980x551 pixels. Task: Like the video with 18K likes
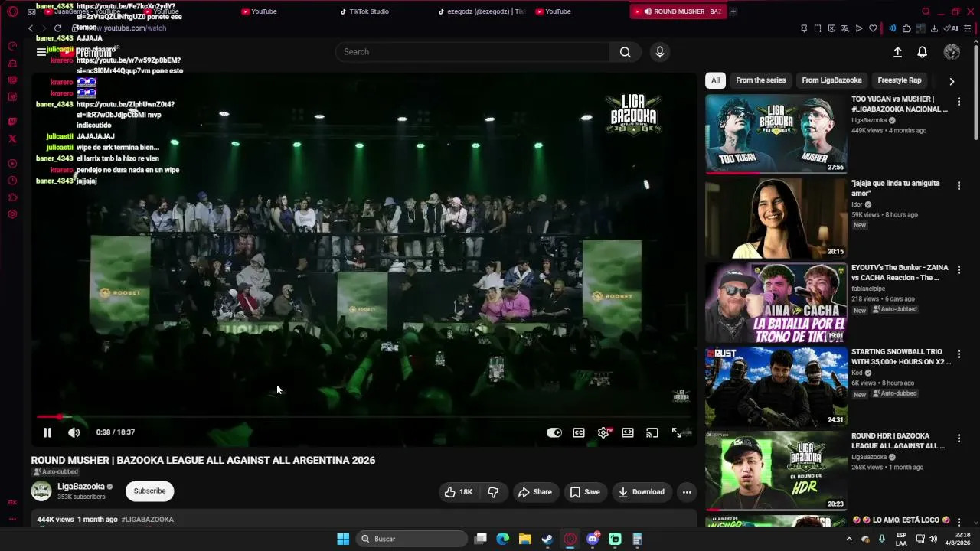click(x=458, y=492)
